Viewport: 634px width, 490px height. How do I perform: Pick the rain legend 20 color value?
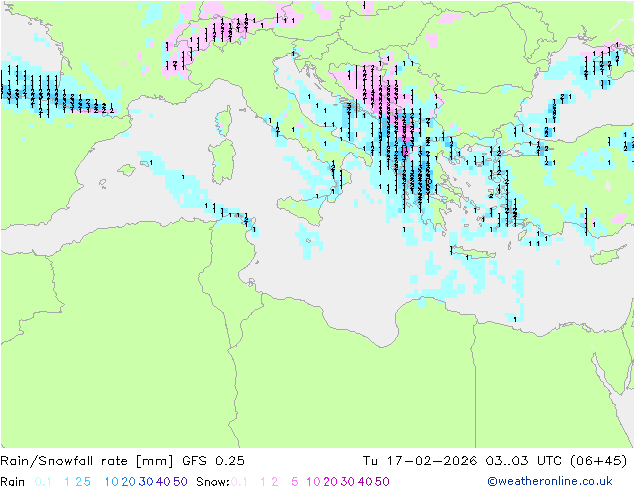tap(129, 482)
